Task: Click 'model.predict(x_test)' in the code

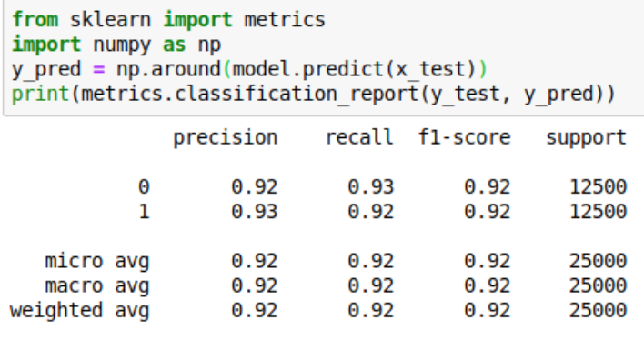Action: pos(355,70)
